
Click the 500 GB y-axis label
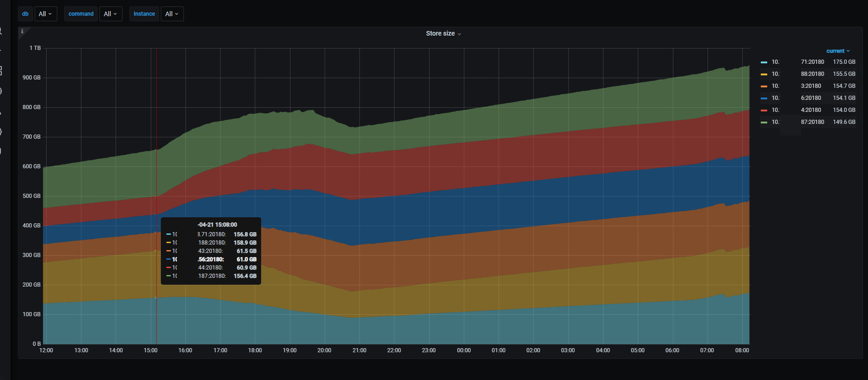31,196
